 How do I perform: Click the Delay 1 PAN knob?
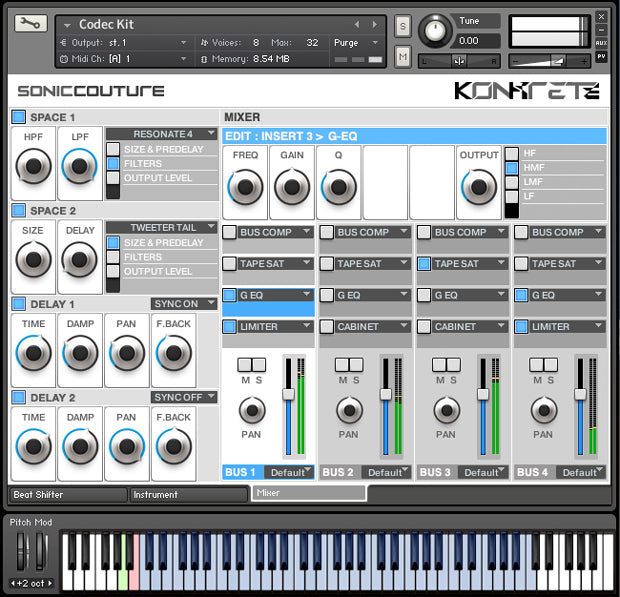[x=127, y=353]
